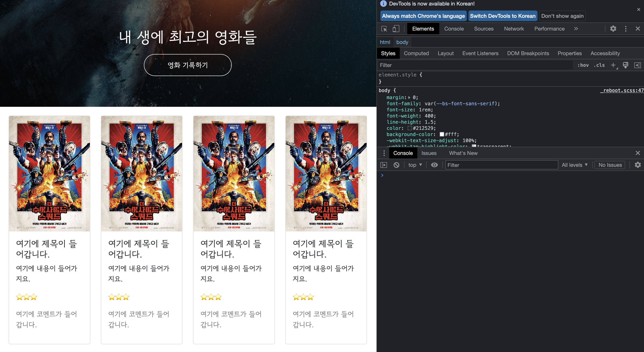The image size is (644, 352).
Task: Toggle CSS rendering emulation paintbrush icon
Action: coord(626,65)
